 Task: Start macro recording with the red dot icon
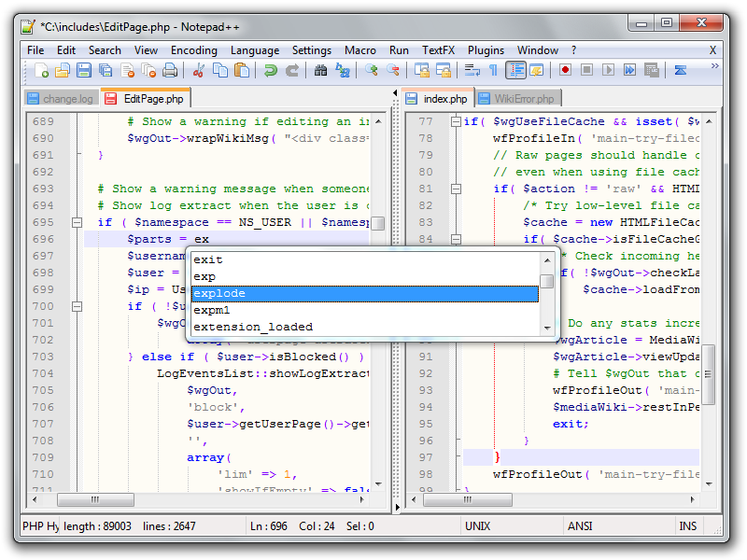pyautogui.click(x=565, y=70)
